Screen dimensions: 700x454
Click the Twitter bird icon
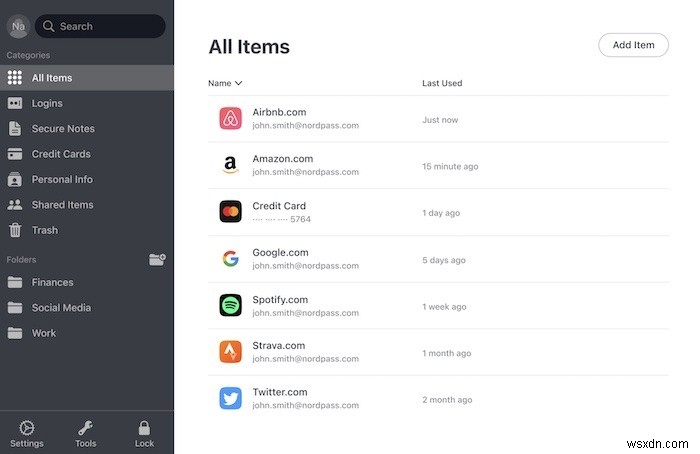click(230, 398)
